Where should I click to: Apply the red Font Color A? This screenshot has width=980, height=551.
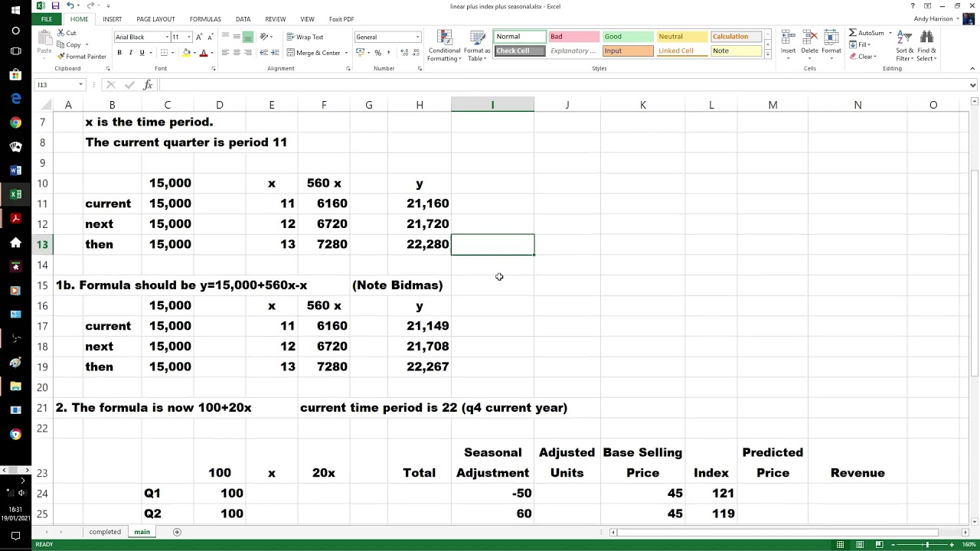(203, 53)
